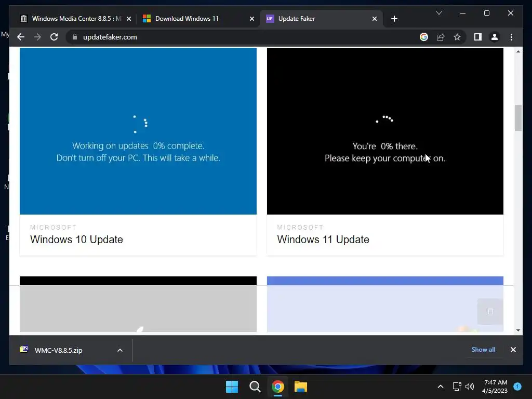
Task: Click the page scrollbar thumb
Action: [518, 118]
